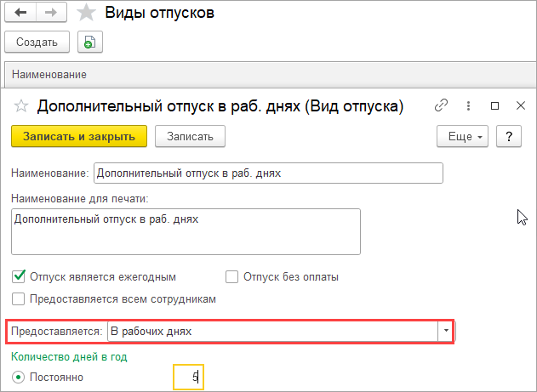Open the vertical dots form menu

pos(468,106)
